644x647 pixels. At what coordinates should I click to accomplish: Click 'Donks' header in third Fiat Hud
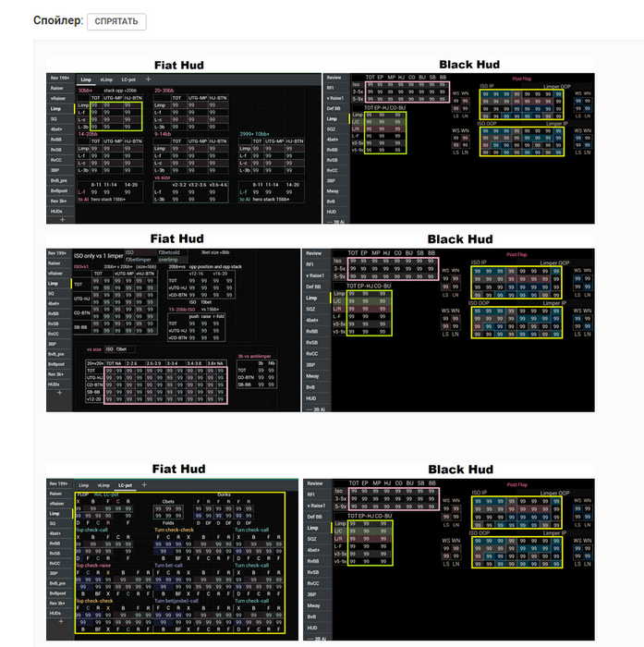click(224, 494)
